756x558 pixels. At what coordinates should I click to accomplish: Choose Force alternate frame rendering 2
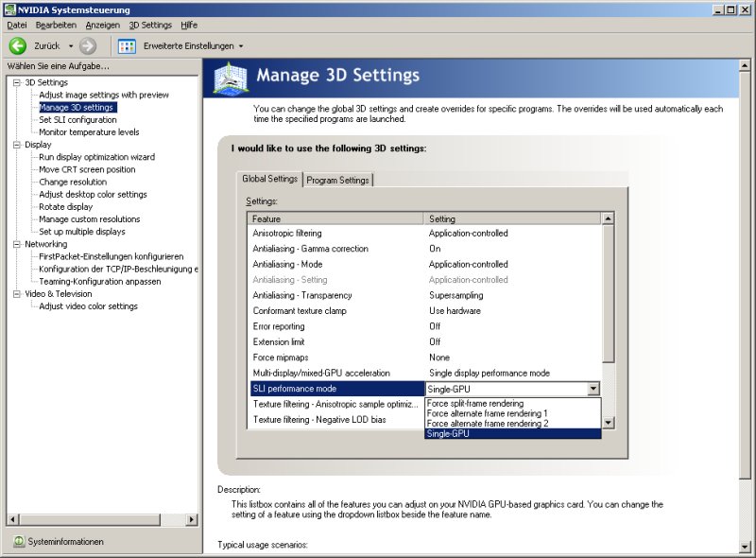512,424
